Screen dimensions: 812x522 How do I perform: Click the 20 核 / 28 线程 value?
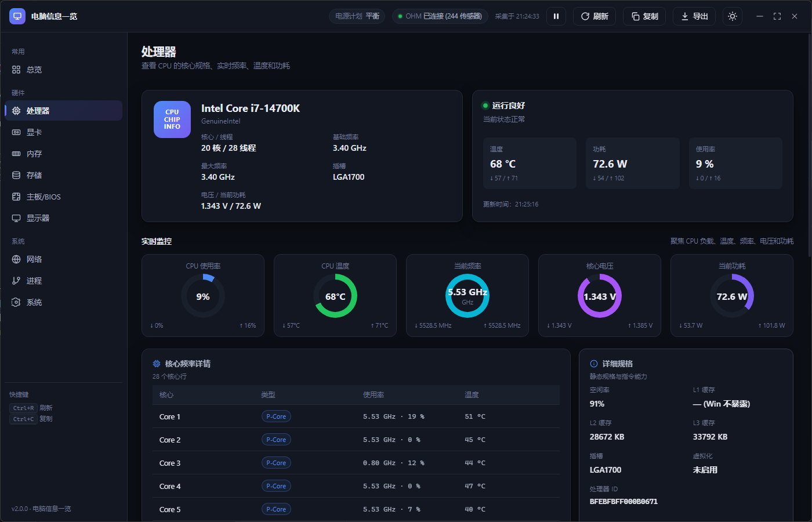229,148
